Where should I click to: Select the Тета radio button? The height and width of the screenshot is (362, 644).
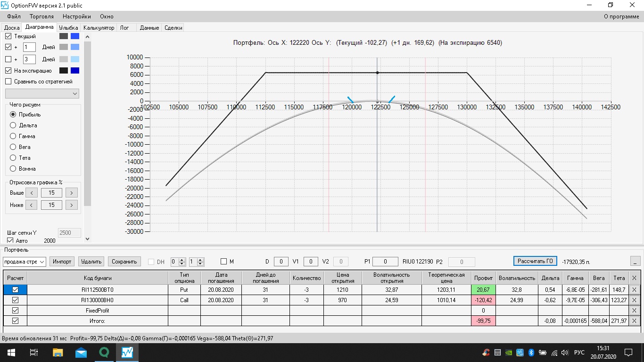pyautogui.click(x=13, y=158)
